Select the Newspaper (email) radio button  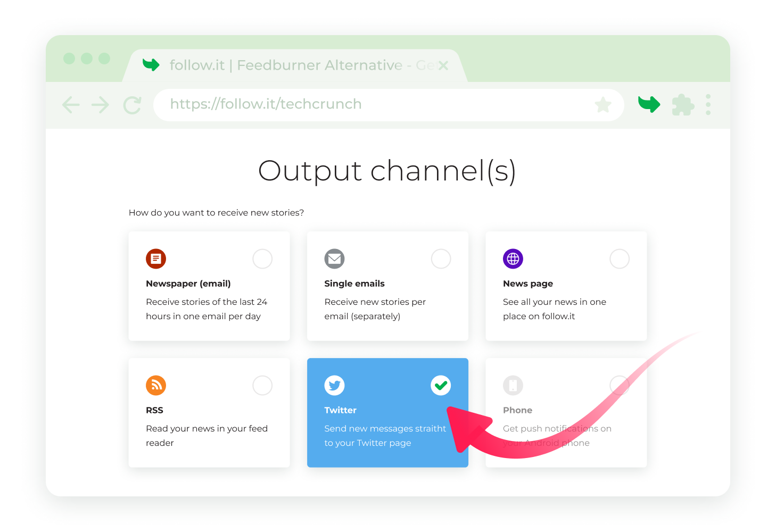pos(262,259)
